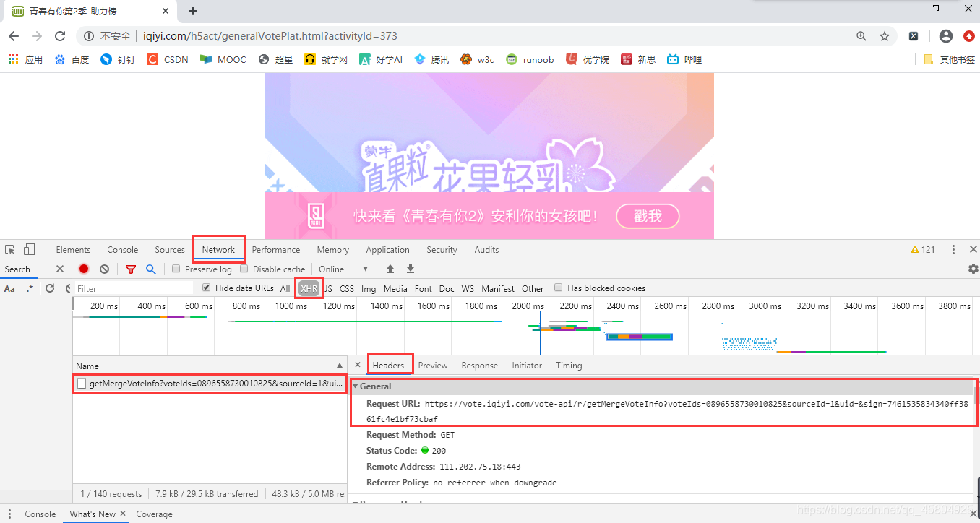
Task: Click the red record network log button
Action: (84, 269)
